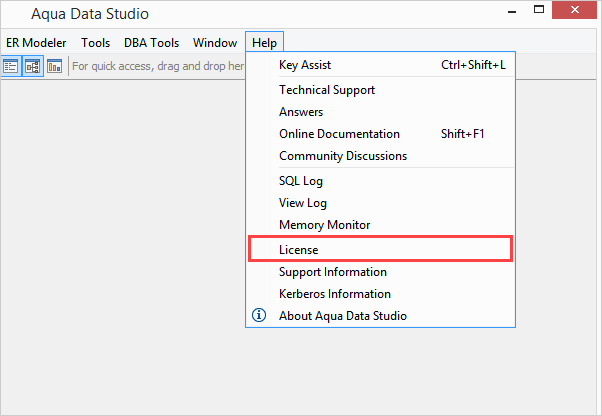The width and height of the screenshot is (602, 416).
Task: Click the About info icon
Action: 259,316
